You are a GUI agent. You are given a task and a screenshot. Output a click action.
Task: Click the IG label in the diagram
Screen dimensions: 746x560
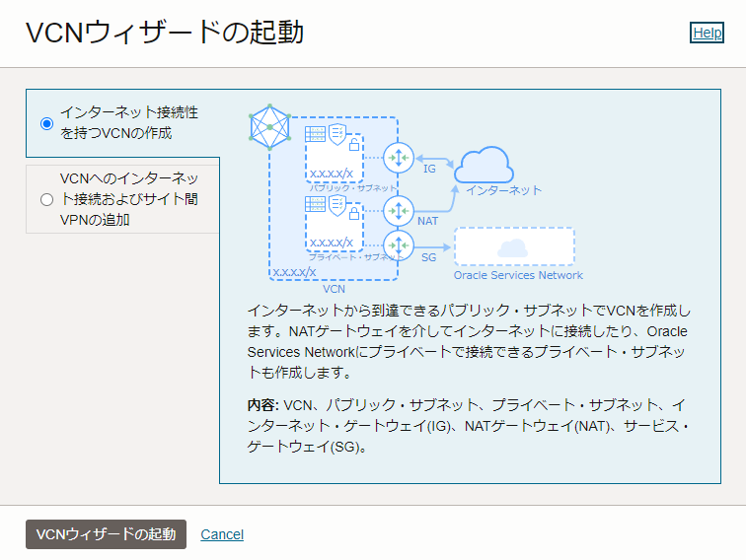[429, 169]
